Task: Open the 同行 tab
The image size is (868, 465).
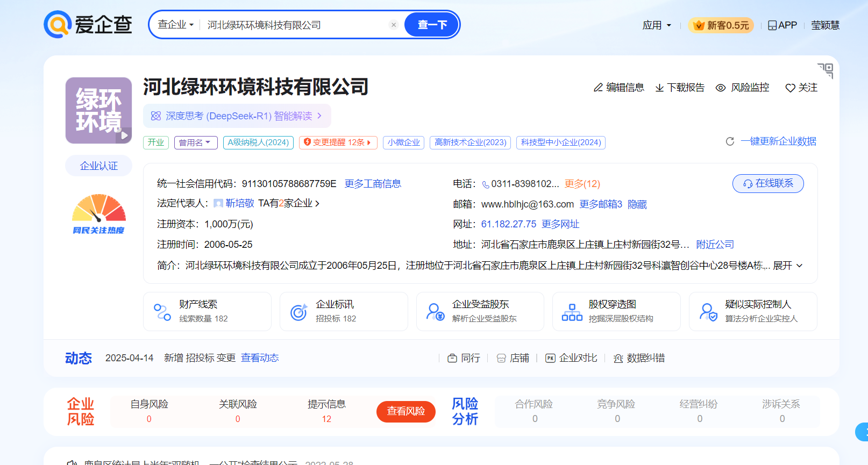Action: coord(464,358)
